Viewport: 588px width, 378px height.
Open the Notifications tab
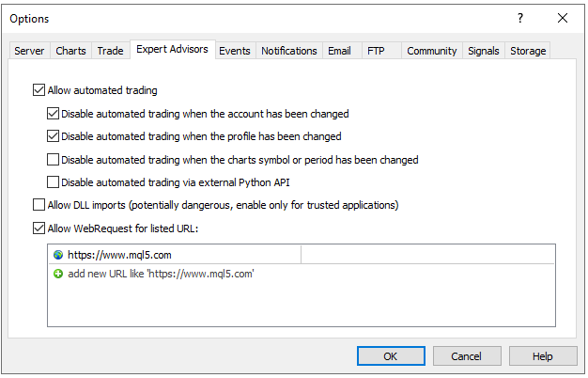pos(288,51)
